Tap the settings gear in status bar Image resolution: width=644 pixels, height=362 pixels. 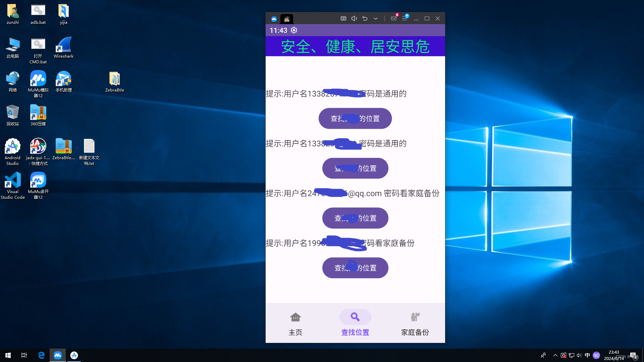pos(294,30)
